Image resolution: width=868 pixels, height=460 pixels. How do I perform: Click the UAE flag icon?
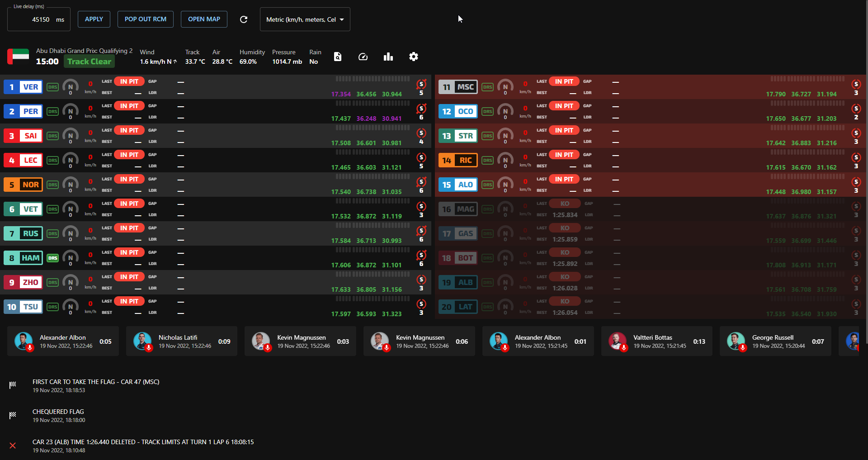18,57
